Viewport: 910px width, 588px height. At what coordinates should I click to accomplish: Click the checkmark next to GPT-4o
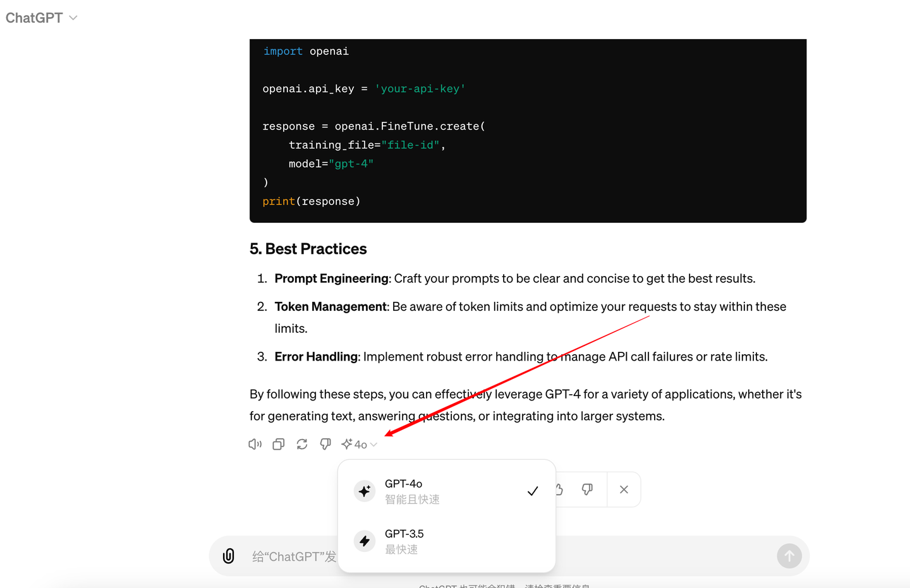click(533, 491)
